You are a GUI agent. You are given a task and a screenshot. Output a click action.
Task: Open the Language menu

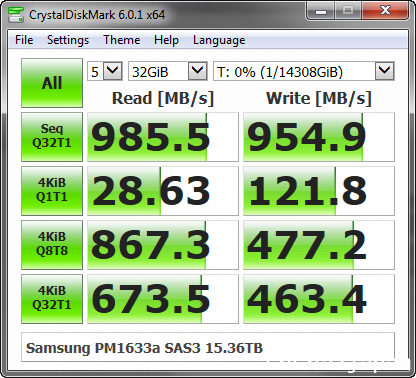[x=219, y=40]
